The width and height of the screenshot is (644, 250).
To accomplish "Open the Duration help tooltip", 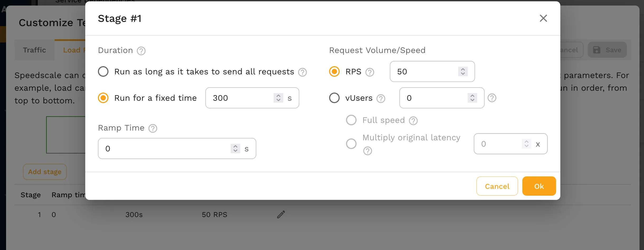I will click(x=141, y=51).
